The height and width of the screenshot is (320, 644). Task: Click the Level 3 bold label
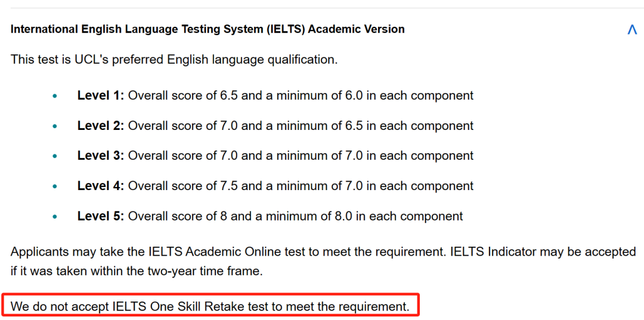pyautogui.click(x=101, y=156)
